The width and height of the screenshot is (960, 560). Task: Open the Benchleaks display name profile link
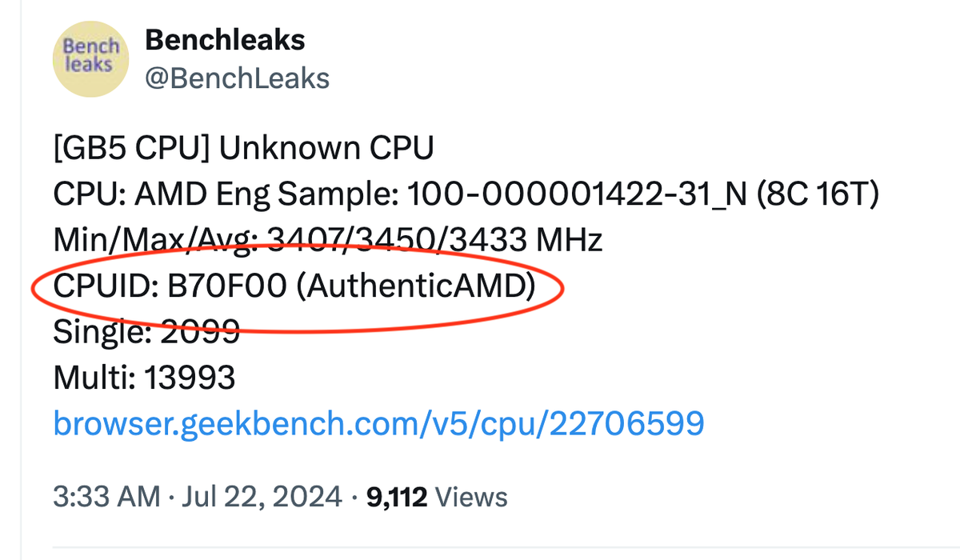click(x=225, y=39)
